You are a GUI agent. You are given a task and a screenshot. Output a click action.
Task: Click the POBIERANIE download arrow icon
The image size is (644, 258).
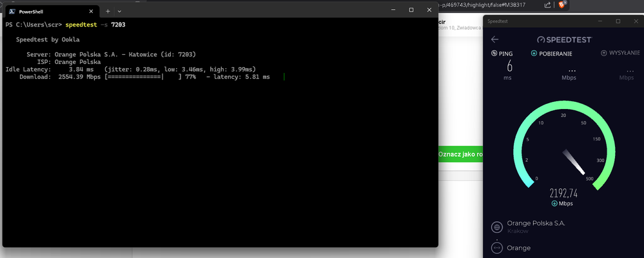[534, 53]
